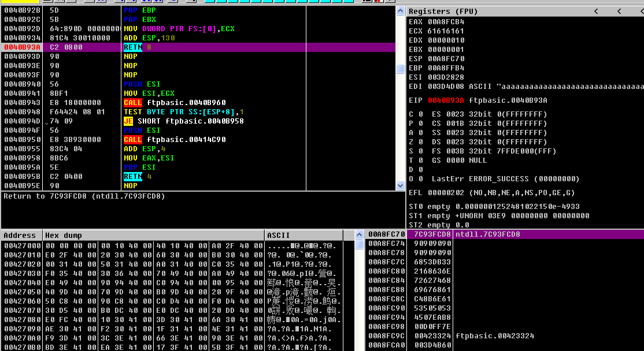The image size is (644, 351).
Task: Click the stack pane scroll-up arrow
Action: click(360, 235)
